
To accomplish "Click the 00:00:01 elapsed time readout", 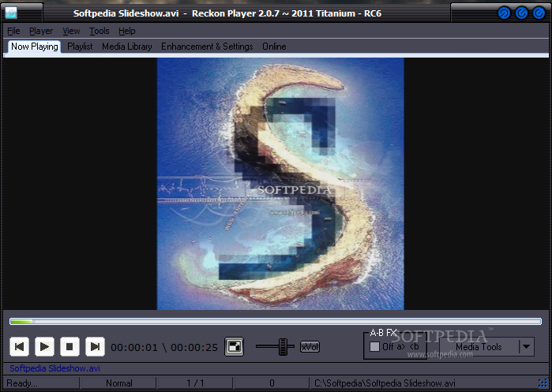I will point(134,347).
